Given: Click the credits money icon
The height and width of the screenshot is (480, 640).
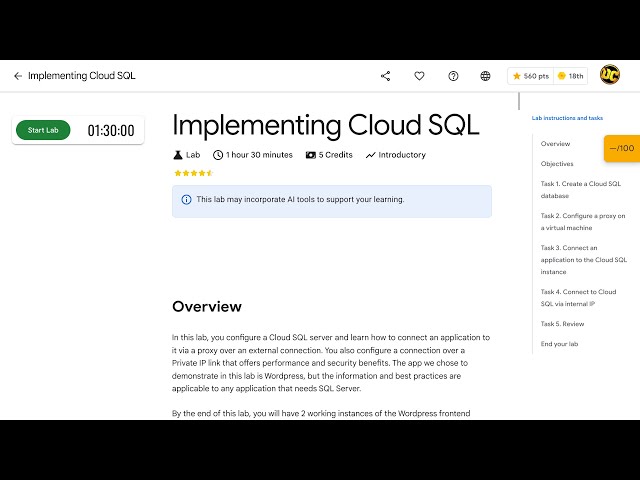Looking at the screenshot, I should pyautogui.click(x=311, y=155).
